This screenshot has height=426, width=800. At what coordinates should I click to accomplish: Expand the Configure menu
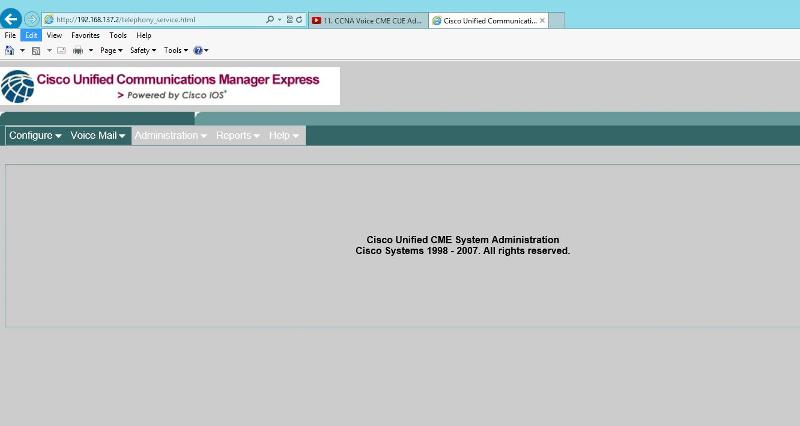pos(35,135)
